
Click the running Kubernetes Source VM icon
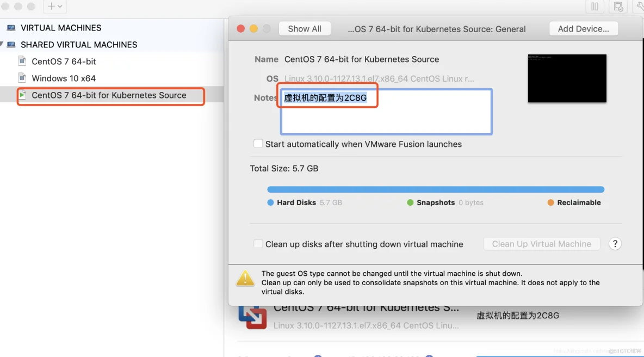22,95
